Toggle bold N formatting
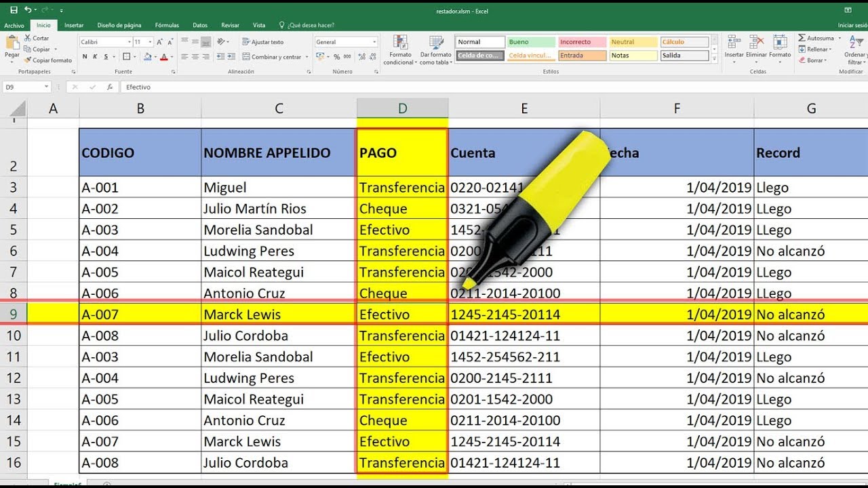This screenshot has height=488, width=868. pyautogui.click(x=85, y=57)
